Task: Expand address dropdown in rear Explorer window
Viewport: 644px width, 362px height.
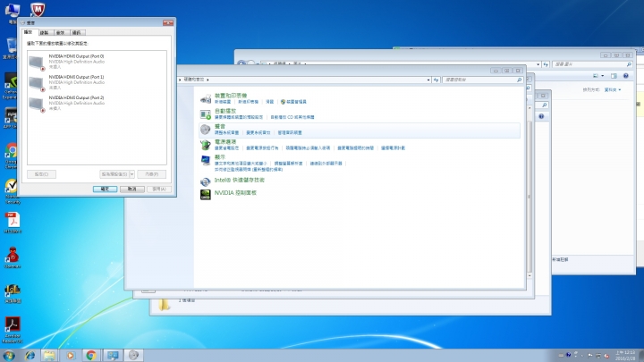Action: click(x=538, y=64)
